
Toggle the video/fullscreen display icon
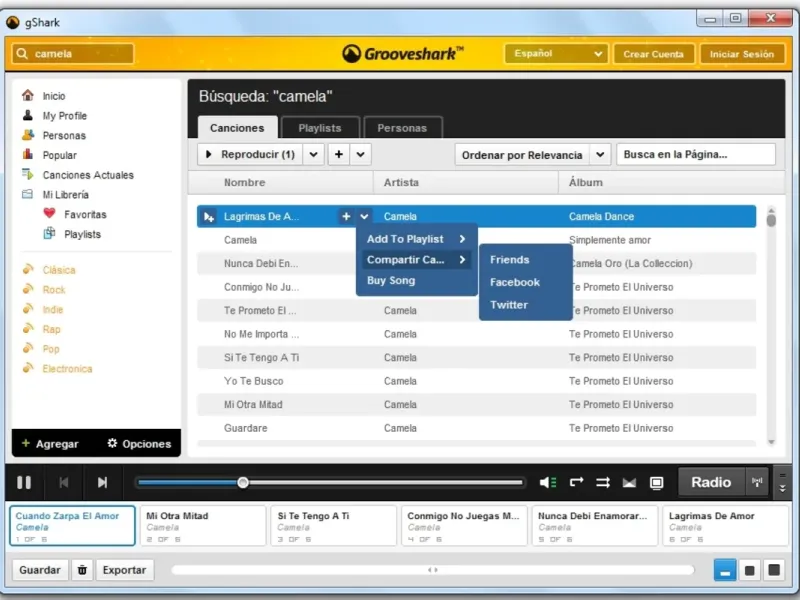coord(656,482)
